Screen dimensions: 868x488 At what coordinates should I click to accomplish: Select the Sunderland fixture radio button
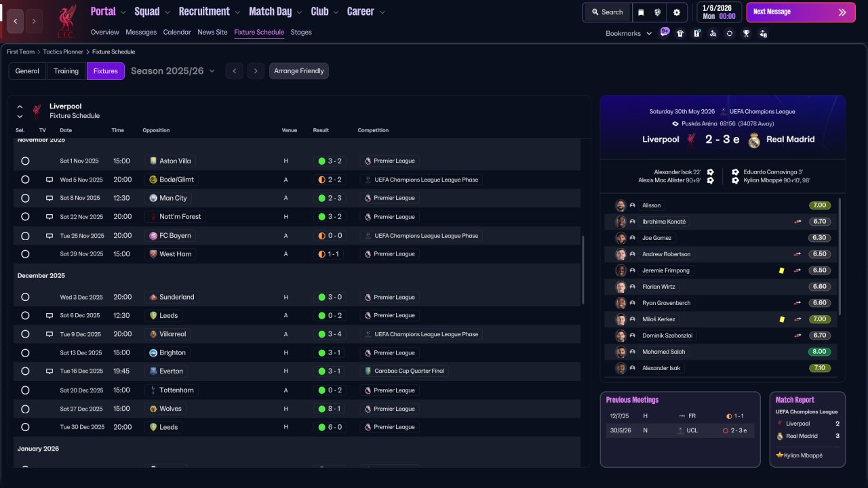tap(25, 297)
